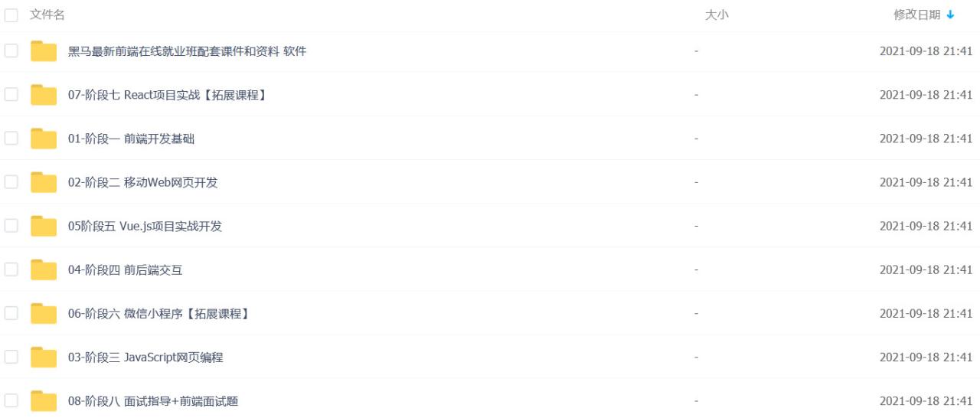Image resolution: width=980 pixels, height=418 pixels.
Task: Open the 08-阶段八 面试指导+前端面试题 folder name
Action: [x=158, y=400]
